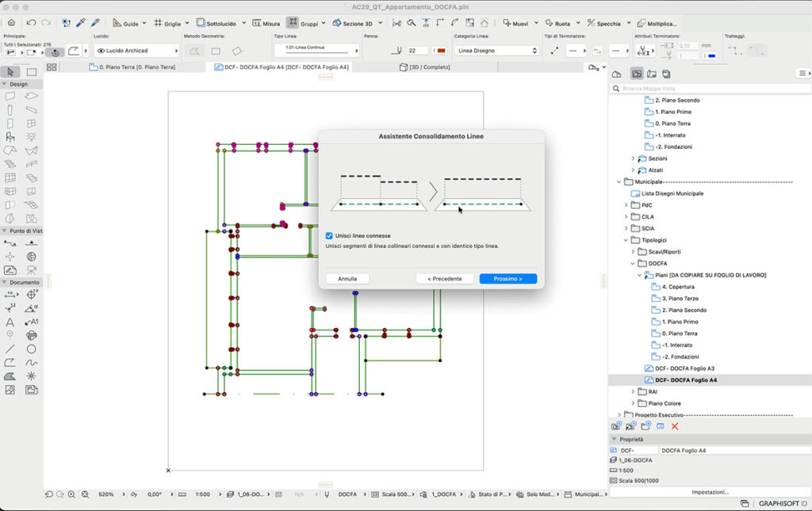The image size is (812, 511).
Task: Activate the linear Dimension tool
Action: coord(10,295)
